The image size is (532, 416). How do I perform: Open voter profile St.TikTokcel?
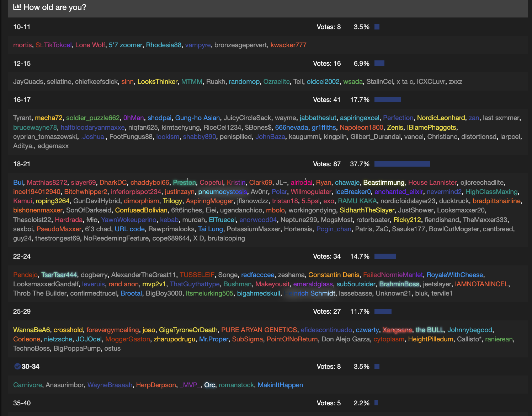point(54,45)
